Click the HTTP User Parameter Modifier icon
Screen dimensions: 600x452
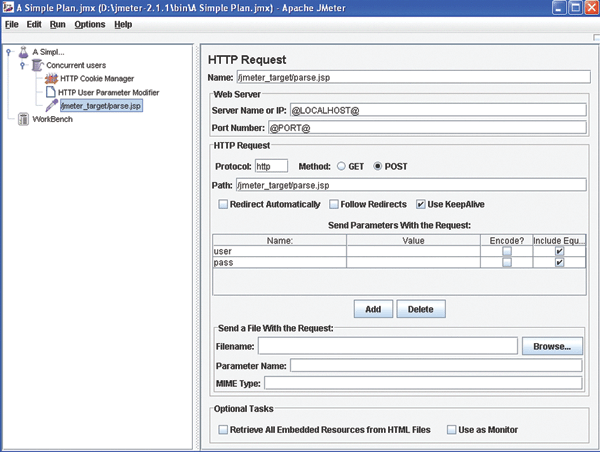49,92
